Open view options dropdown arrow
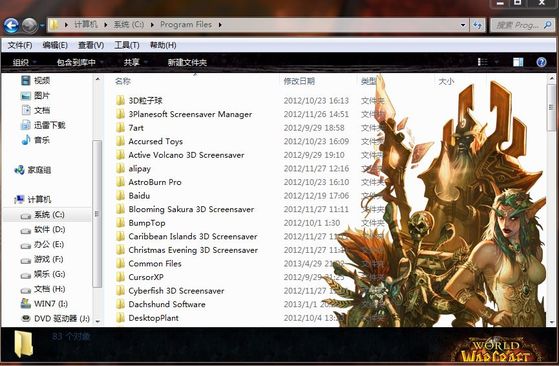Image resolution: width=559 pixels, height=366 pixels. point(496,62)
